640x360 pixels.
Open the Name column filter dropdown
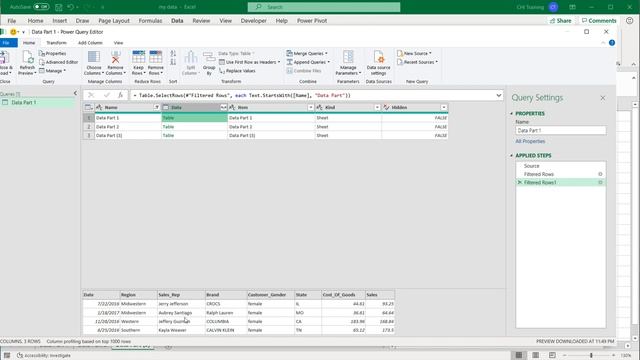(156, 107)
